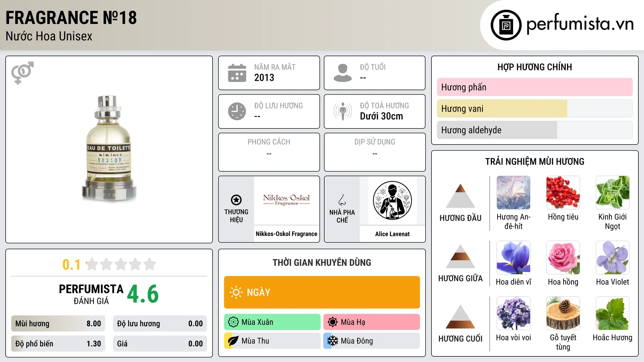Screen dimensions: 644x362
Task: Click the Độ lưu hương 0.00 score row
Action: [160, 324]
